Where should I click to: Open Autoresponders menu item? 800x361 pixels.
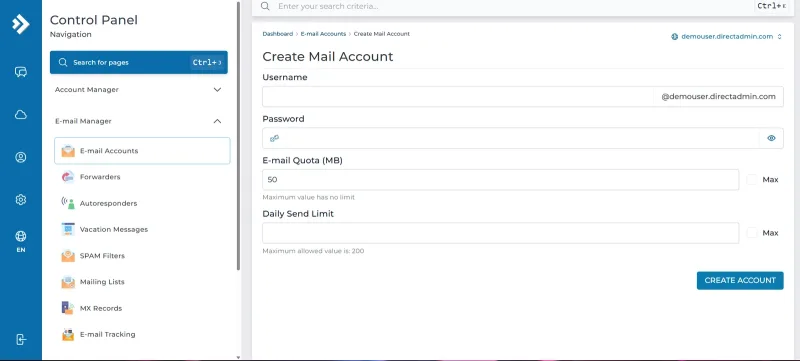coord(142,203)
